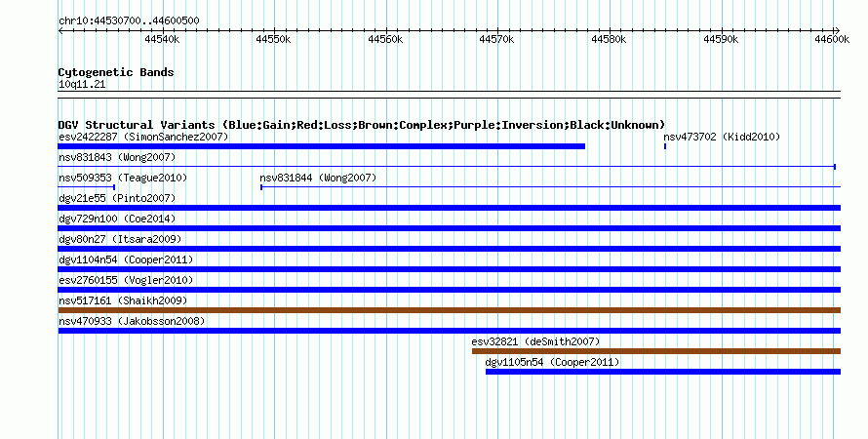Click the 44590k ruler tick label
The image size is (868, 439).
(721, 39)
